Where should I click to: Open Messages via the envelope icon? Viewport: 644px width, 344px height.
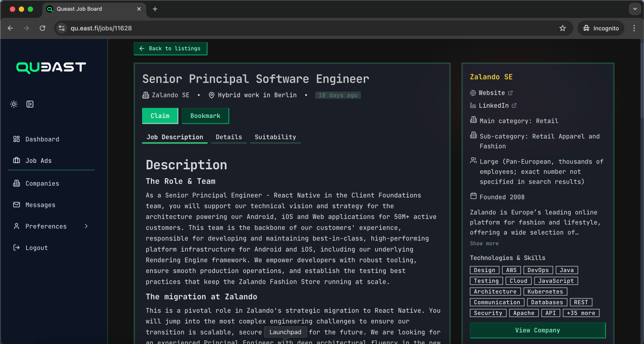click(x=16, y=205)
